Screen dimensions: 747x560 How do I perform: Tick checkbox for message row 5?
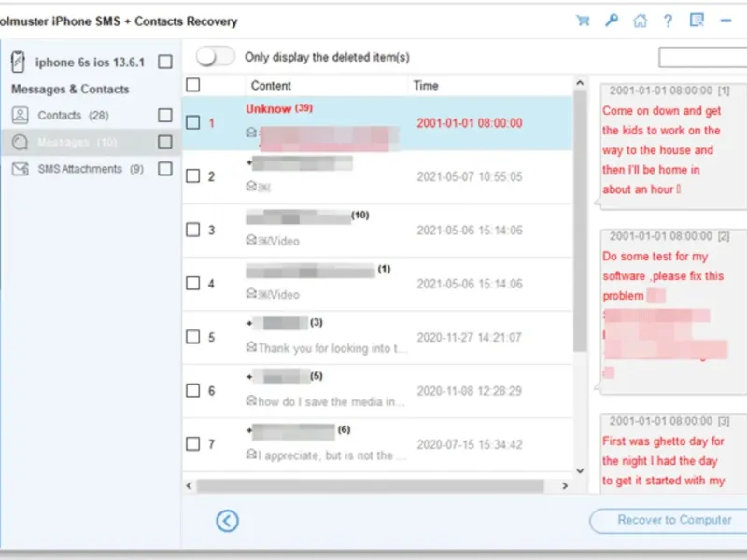click(193, 337)
